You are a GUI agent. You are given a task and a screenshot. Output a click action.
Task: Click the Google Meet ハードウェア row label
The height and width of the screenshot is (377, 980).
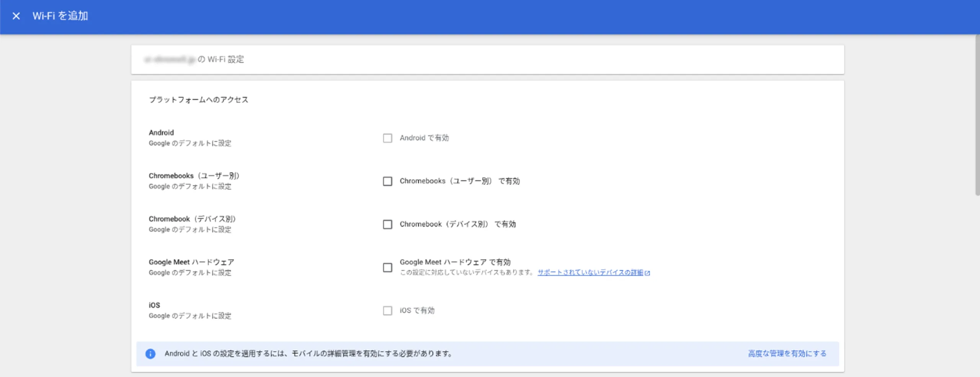click(x=191, y=262)
